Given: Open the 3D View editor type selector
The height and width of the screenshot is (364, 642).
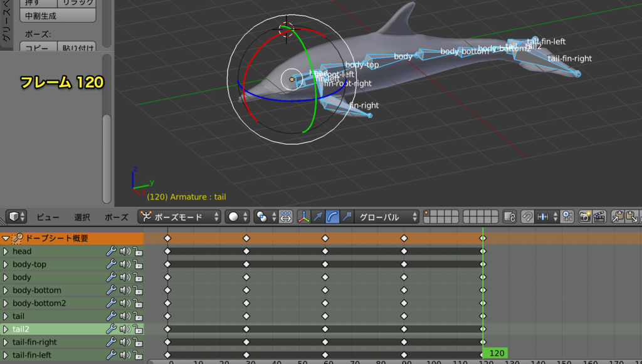Looking at the screenshot, I should pos(17,217).
